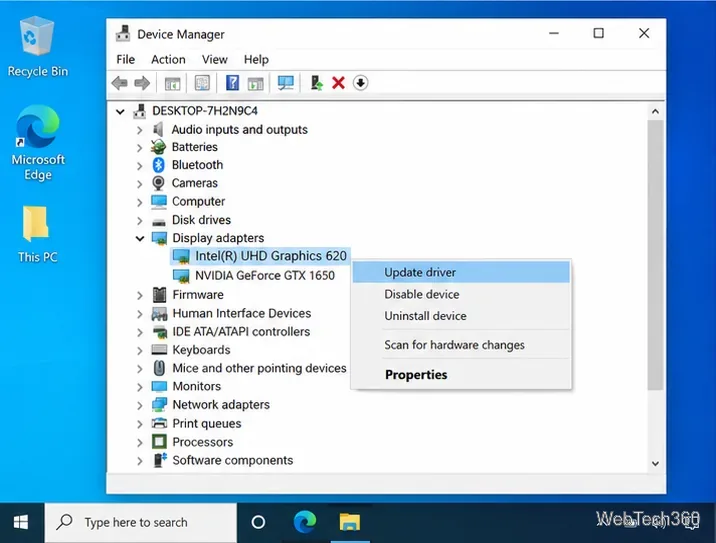
Task: Select the Computer category label
Action: pyautogui.click(x=198, y=201)
